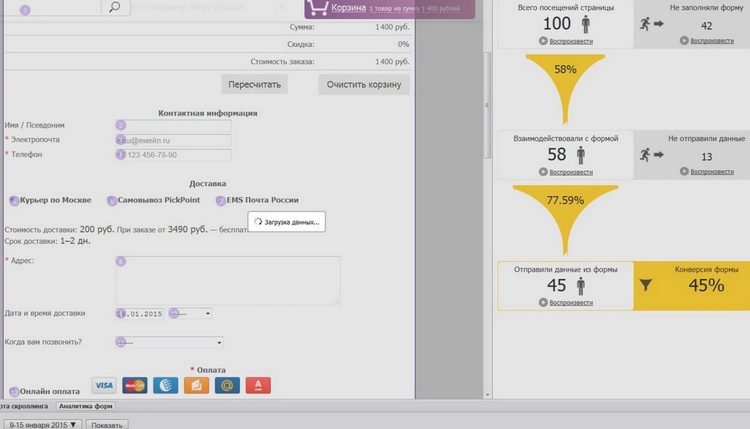Screen dimensions: 750x429
Task: Switch to the scrolling map tab
Action: (24, 406)
